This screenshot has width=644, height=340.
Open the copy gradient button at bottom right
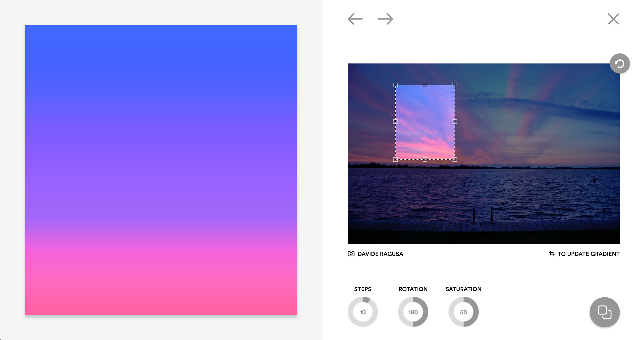(604, 312)
